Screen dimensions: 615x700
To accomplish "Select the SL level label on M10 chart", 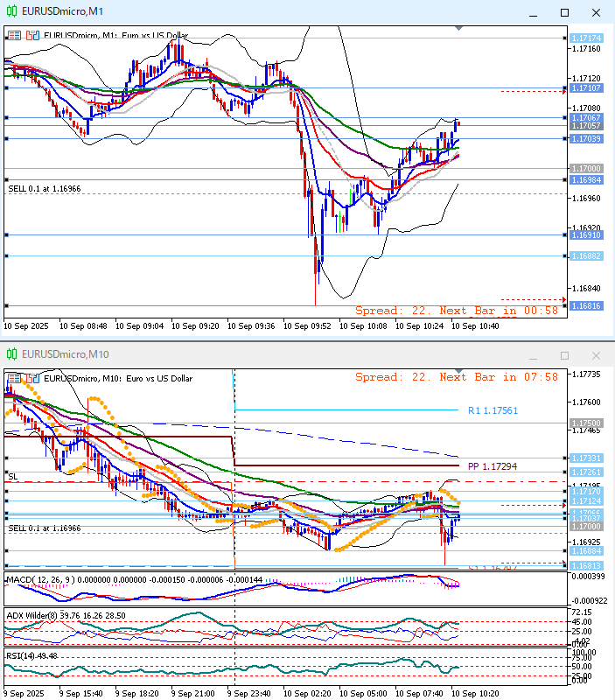I will 13,476.
